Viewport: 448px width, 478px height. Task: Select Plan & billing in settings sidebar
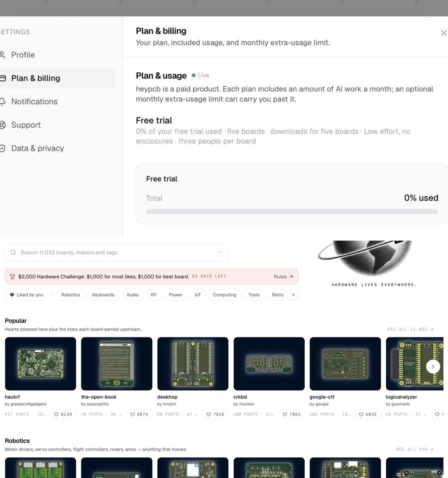(58, 78)
